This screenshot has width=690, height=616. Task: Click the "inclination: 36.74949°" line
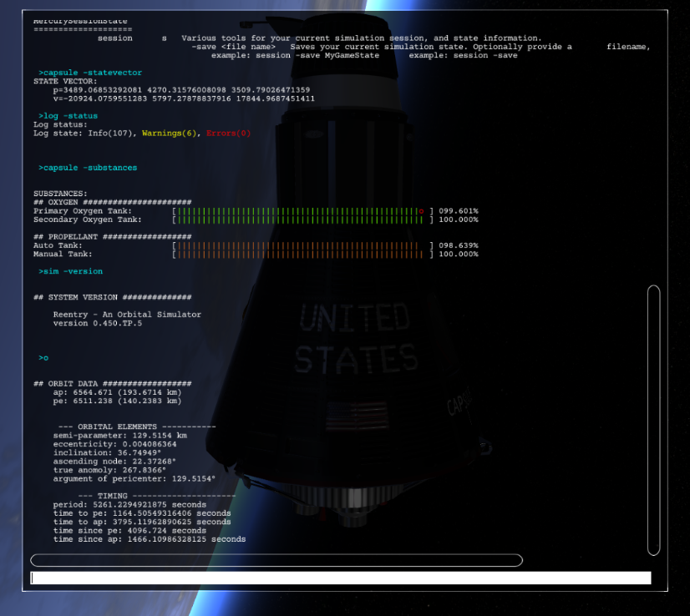pos(108,453)
